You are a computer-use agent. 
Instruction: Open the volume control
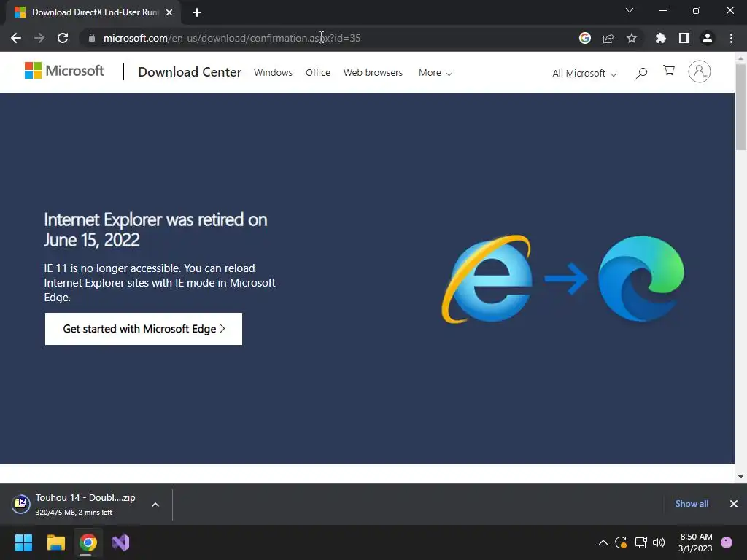659,542
